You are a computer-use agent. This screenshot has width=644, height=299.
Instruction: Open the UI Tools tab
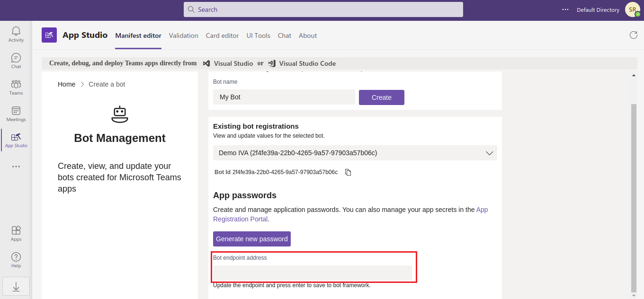point(259,35)
